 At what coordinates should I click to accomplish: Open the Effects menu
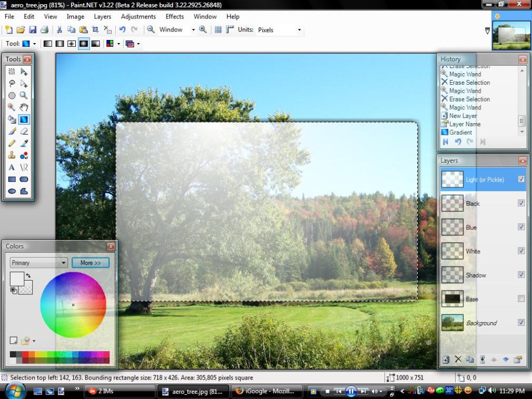[x=175, y=17]
